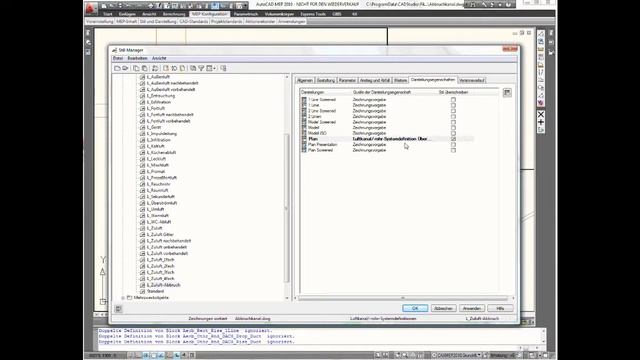Open the view toggle dropdown in Stil-Manager toolbar
Image resolution: width=640 pixels, height=360 pixels.
coord(211,69)
